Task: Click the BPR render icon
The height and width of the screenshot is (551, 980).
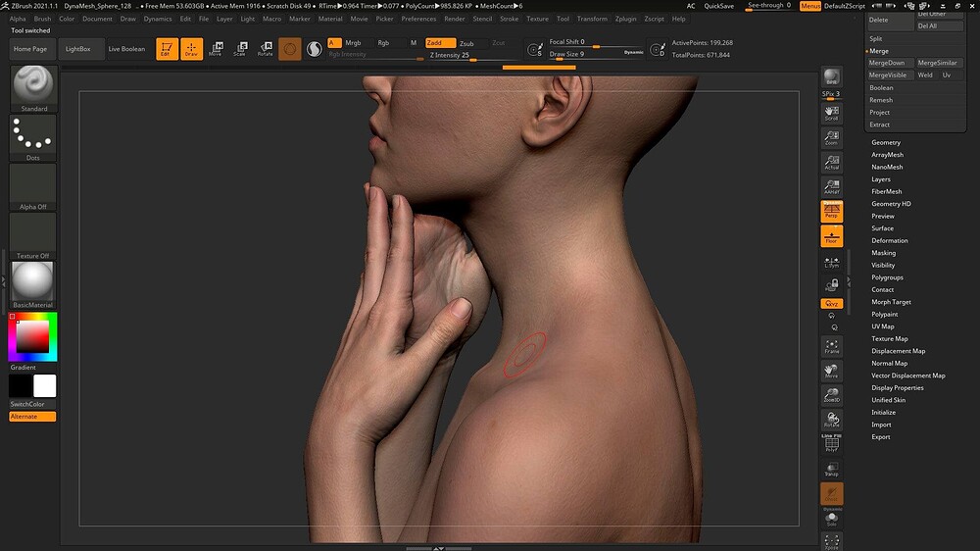Action: point(831,76)
